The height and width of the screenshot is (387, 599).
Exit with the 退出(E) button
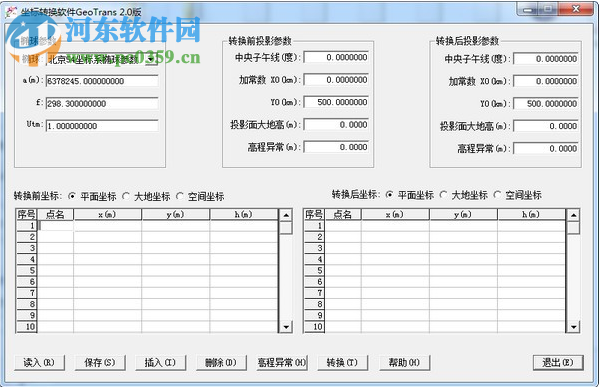point(558,363)
